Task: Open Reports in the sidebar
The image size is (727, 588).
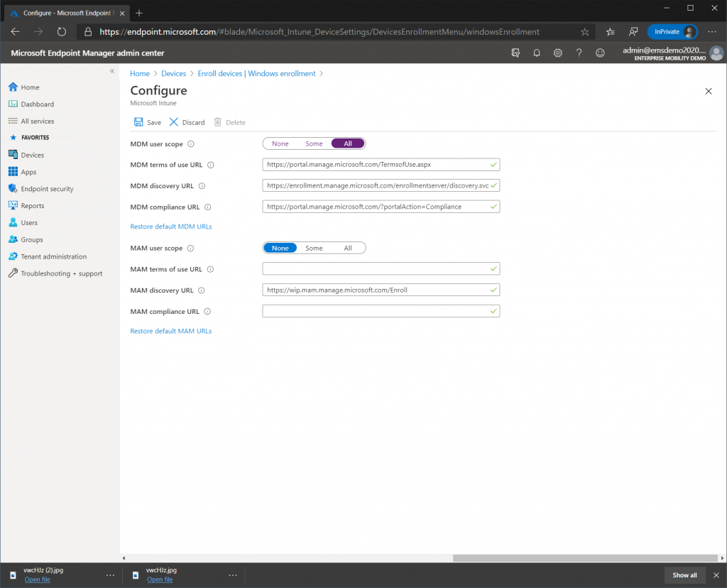Action: click(x=26, y=205)
